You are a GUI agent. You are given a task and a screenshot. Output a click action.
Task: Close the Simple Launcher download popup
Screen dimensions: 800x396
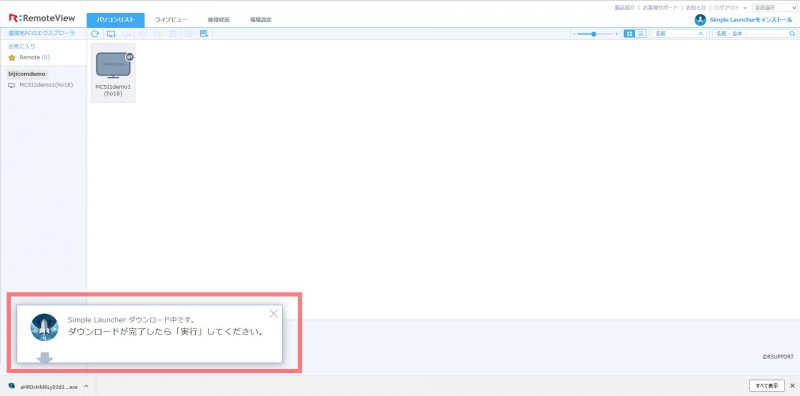pyautogui.click(x=273, y=313)
